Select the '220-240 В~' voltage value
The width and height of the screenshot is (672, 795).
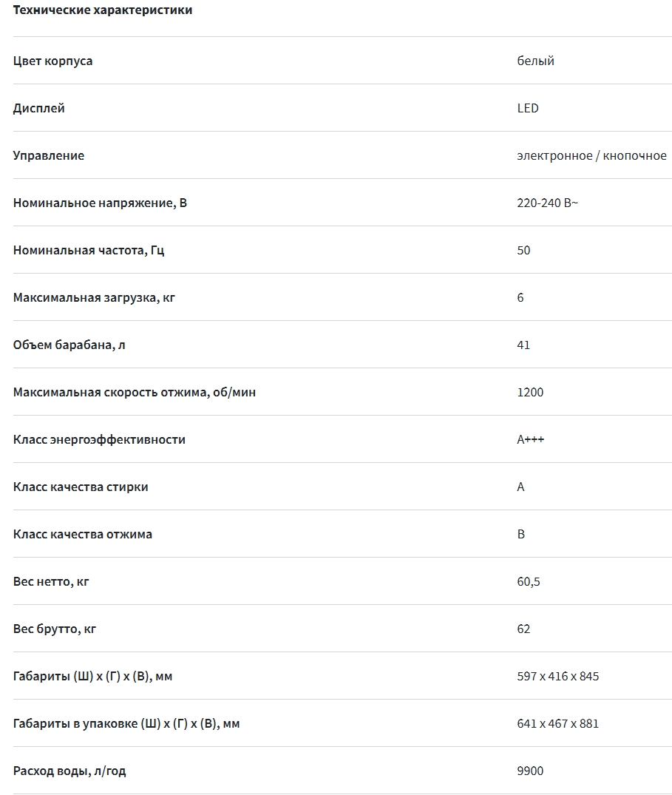pyautogui.click(x=548, y=203)
